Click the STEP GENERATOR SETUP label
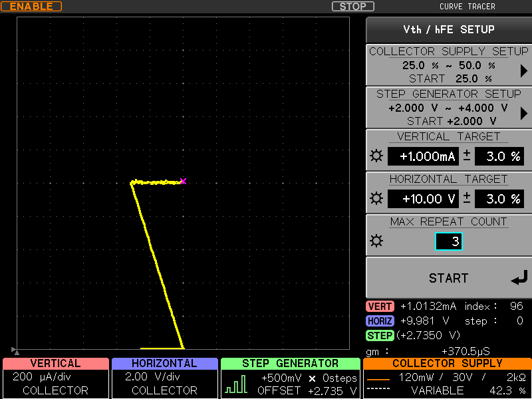The width and height of the screenshot is (532, 399). click(x=449, y=94)
